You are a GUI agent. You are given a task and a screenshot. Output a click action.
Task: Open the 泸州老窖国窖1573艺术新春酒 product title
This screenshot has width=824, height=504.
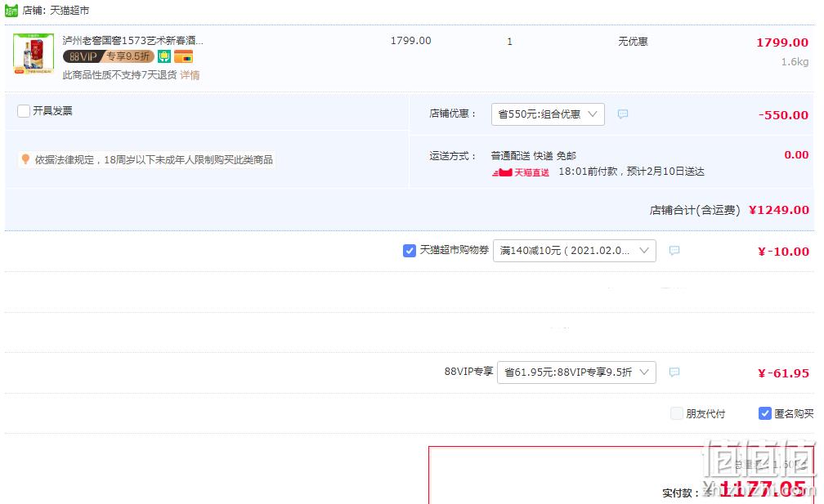132,40
